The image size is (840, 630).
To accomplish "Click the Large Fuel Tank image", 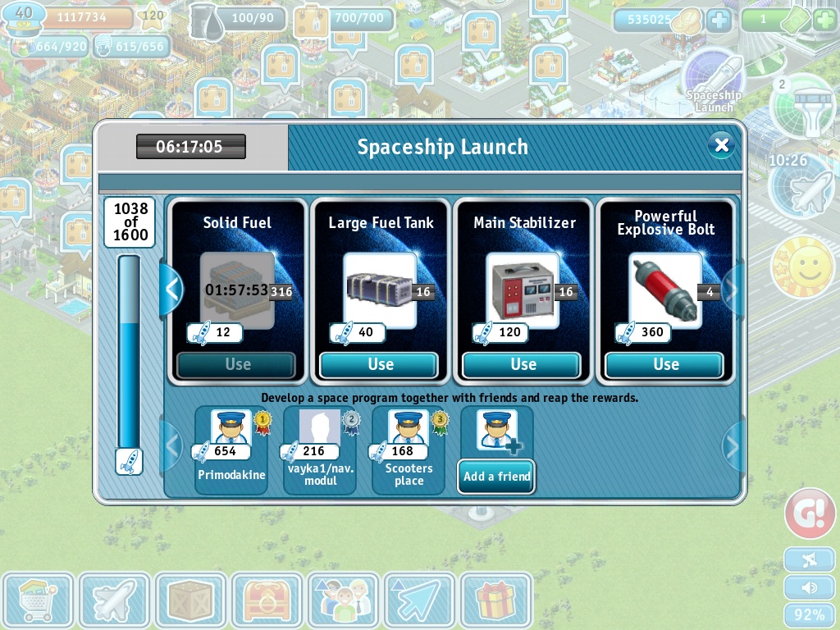I will click(379, 290).
